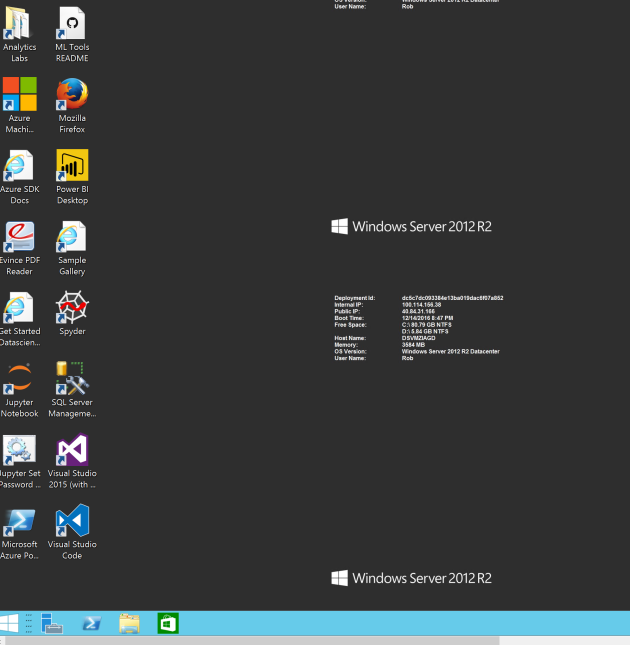
Task: Launch Visual Studio 2015
Action: [x=72, y=450]
